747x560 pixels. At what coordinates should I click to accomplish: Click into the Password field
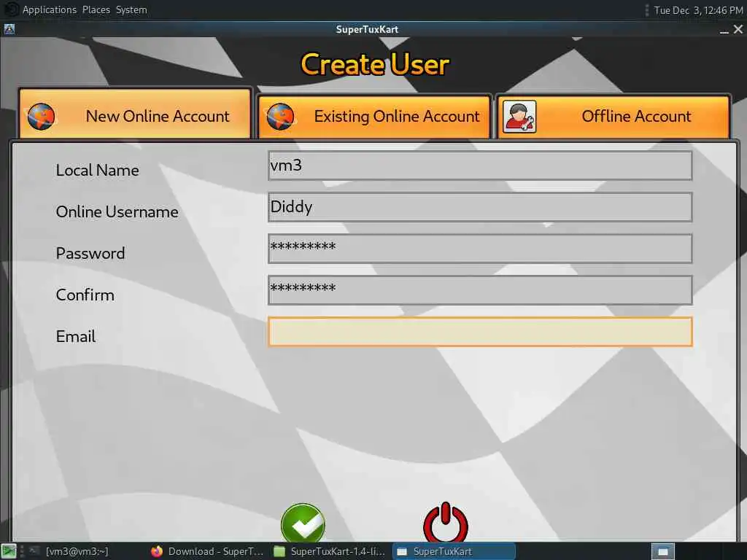pos(480,249)
